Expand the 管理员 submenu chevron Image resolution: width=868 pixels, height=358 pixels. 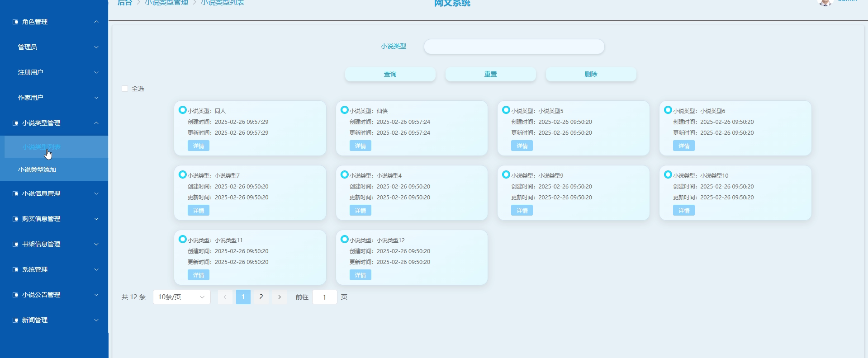(x=96, y=47)
